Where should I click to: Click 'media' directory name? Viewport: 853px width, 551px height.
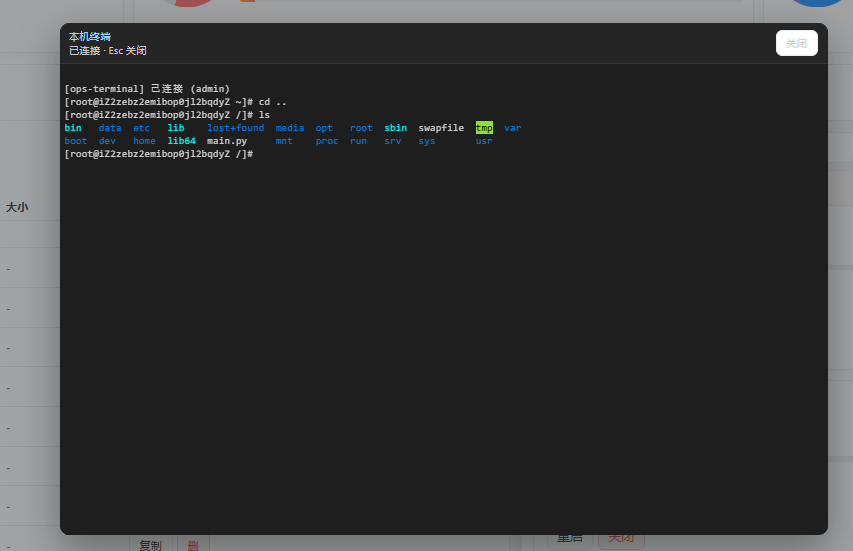(289, 128)
